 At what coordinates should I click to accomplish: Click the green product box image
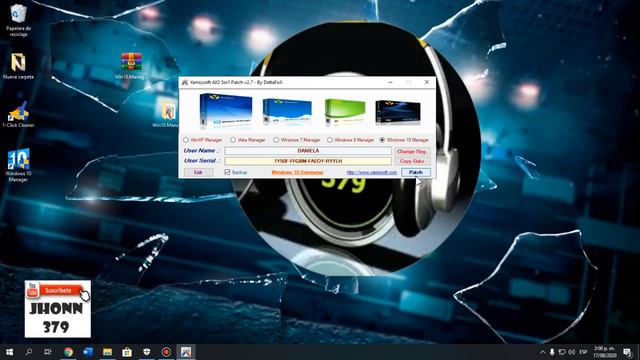pyautogui.click(x=345, y=111)
